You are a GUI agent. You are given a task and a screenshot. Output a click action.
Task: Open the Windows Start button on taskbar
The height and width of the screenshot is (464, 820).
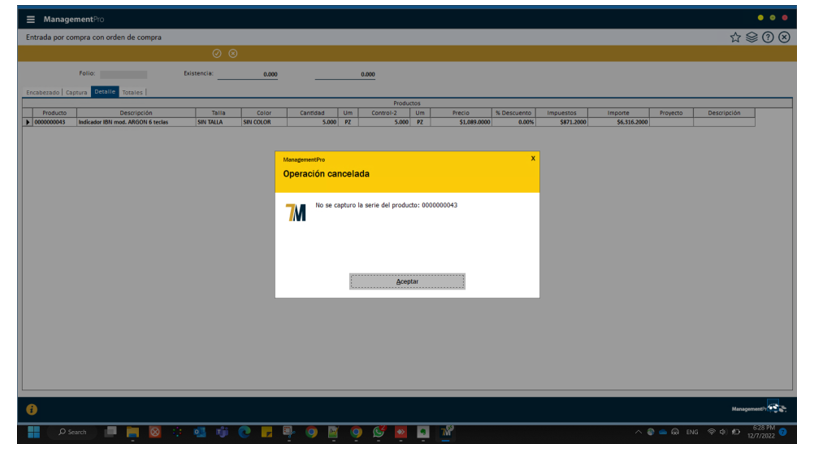click(x=33, y=432)
